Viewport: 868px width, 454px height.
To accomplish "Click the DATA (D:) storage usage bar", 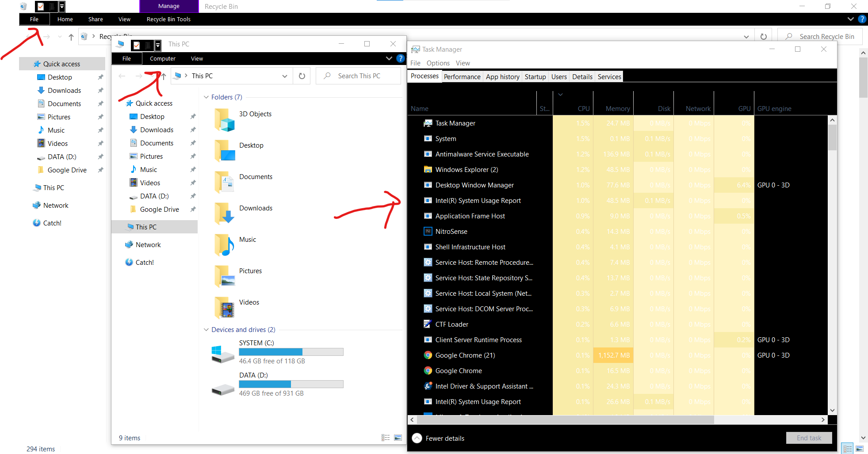I will tap(291, 384).
